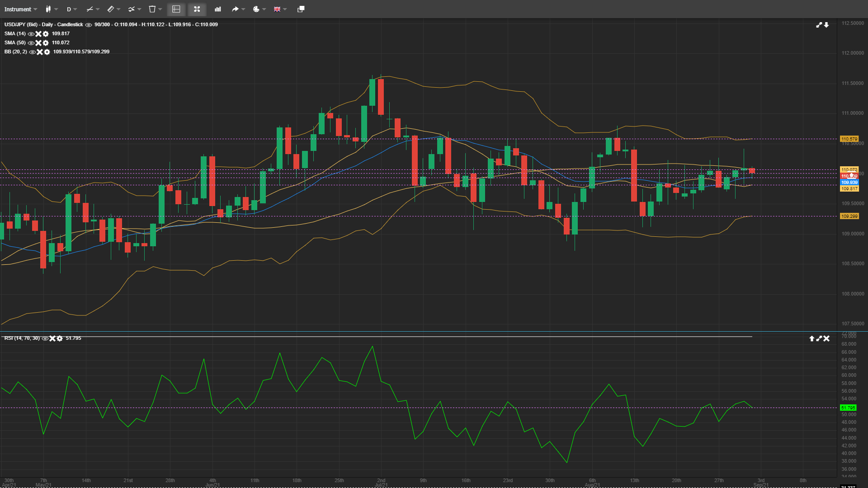
Task: Toggle RSI (14, 70, 30) visibility eye
Action: click(45, 338)
